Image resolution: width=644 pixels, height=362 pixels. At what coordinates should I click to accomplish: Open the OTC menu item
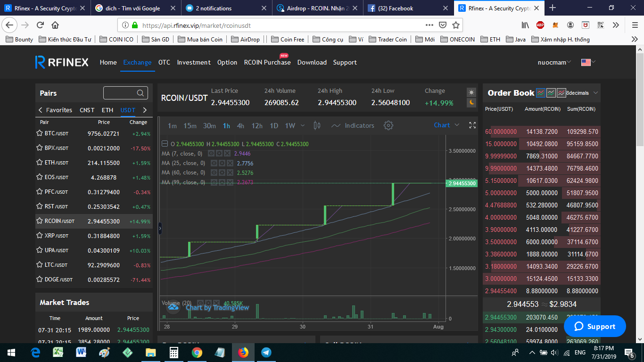(x=164, y=62)
